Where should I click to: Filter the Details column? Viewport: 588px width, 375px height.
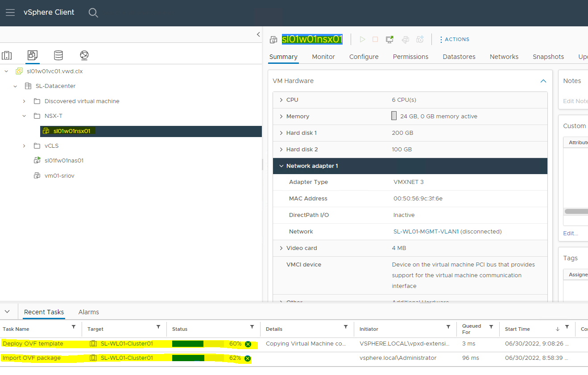click(346, 327)
